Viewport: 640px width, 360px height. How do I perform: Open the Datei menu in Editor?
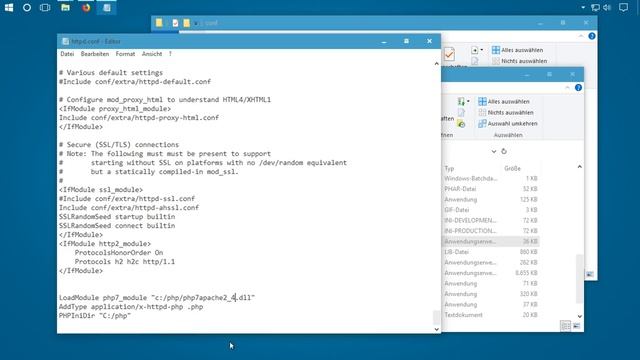(x=67, y=54)
